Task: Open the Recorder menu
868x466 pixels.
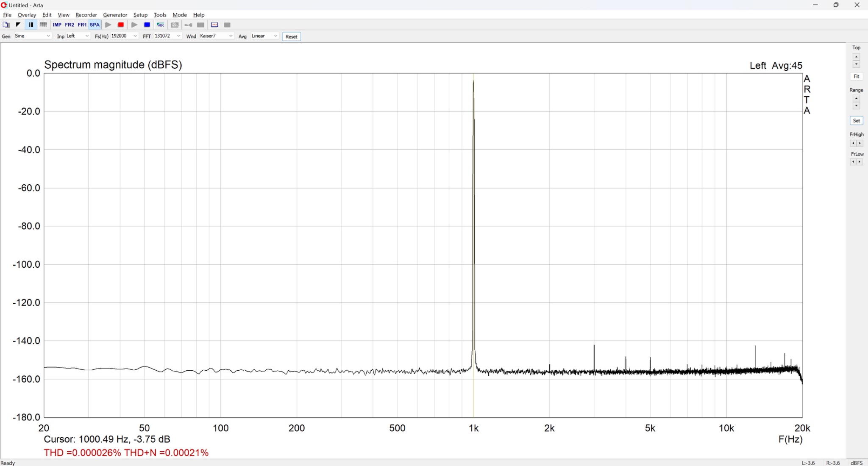Action: click(86, 15)
